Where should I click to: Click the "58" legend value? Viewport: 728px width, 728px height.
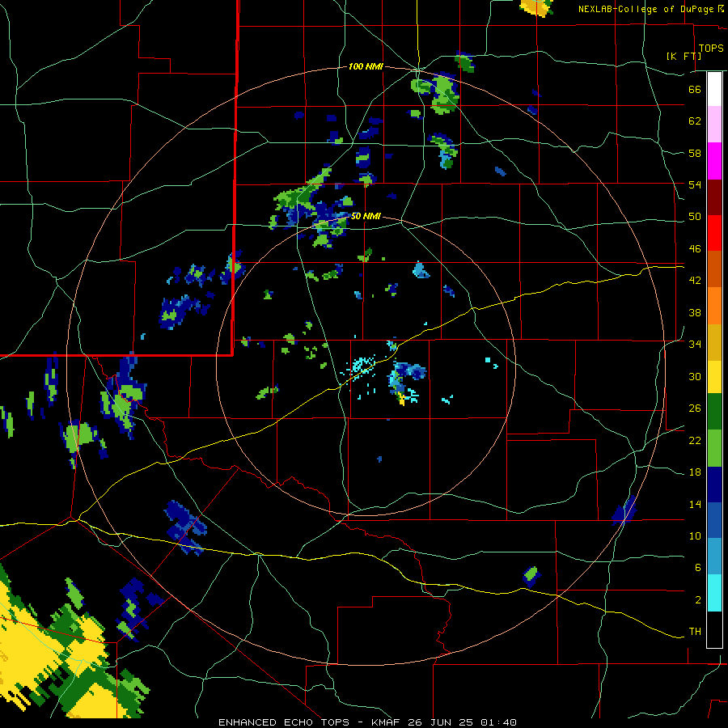695,153
